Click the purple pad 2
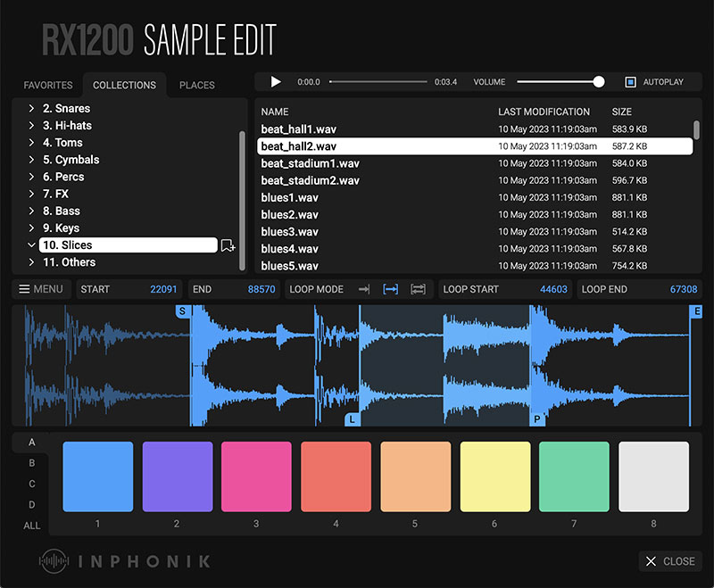The image size is (714, 588). [178, 476]
